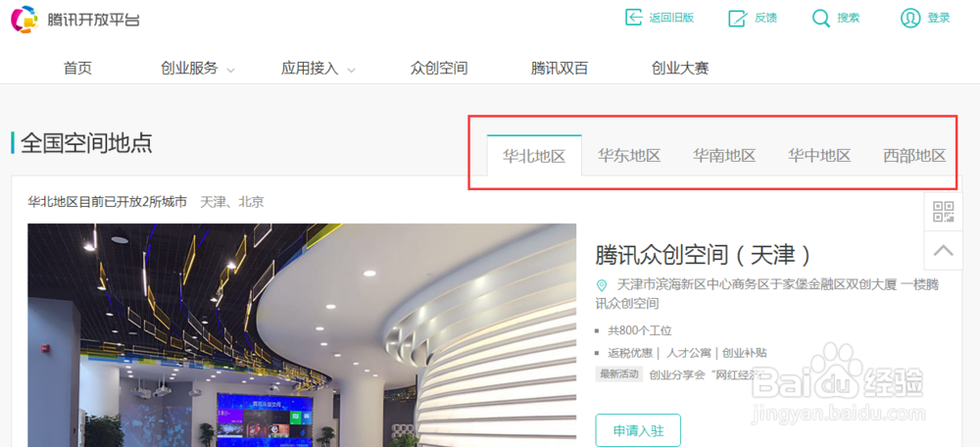Click the 搜索 magnifier icon
980x447 pixels.
pos(820,18)
